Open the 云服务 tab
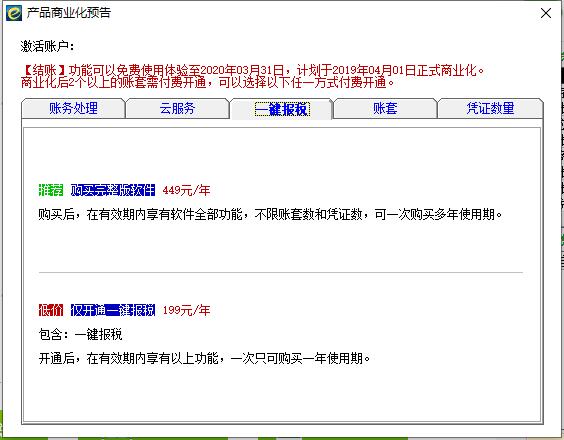564x440 pixels. coord(177,108)
